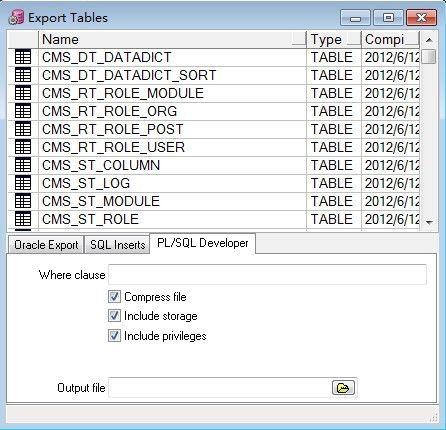Sort list by the Name column header

pyautogui.click(x=173, y=39)
